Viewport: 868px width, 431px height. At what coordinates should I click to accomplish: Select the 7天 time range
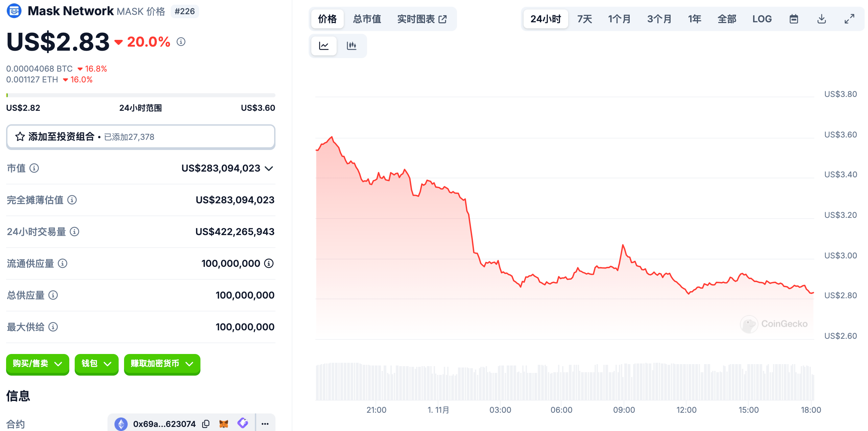pos(584,19)
